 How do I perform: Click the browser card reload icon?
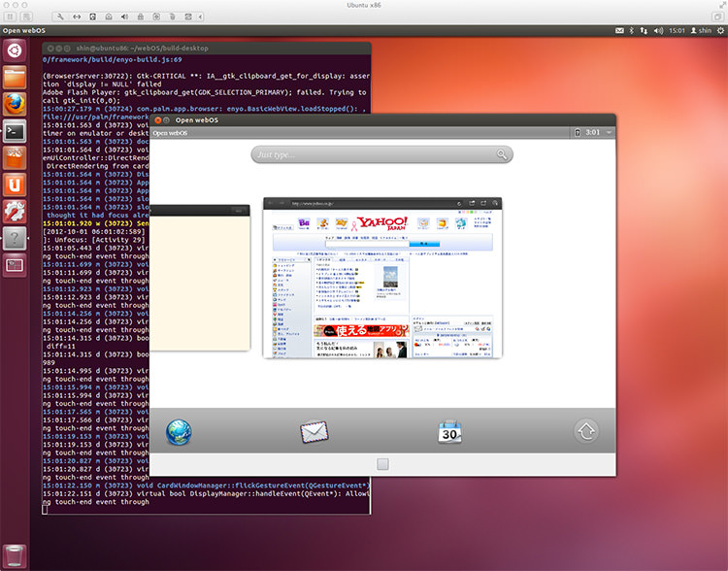(x=459, y=204)
